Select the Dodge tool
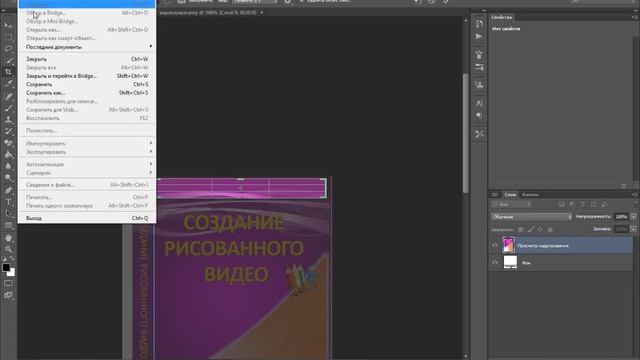 coord(8,178)
